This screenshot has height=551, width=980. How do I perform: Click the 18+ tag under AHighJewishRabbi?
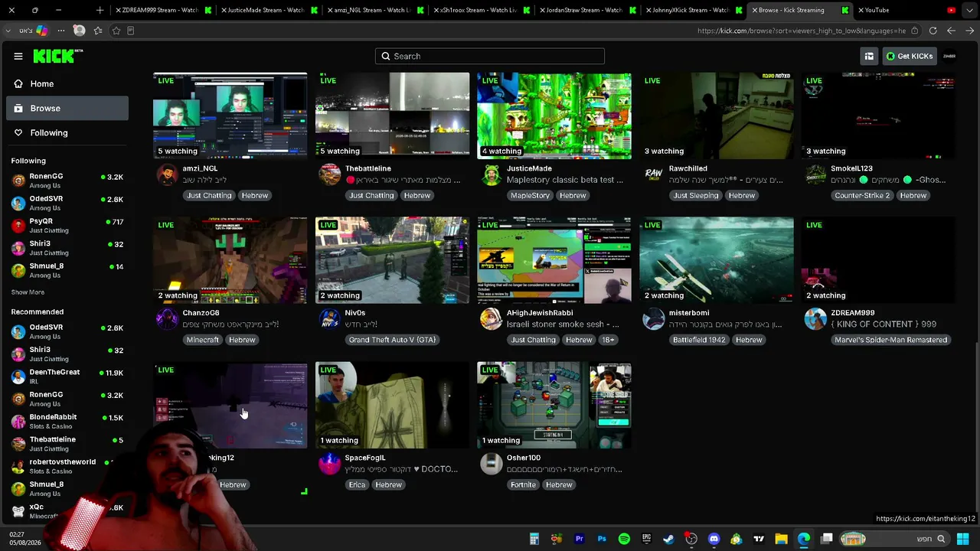pyautogui.click(x=608, y=340)
